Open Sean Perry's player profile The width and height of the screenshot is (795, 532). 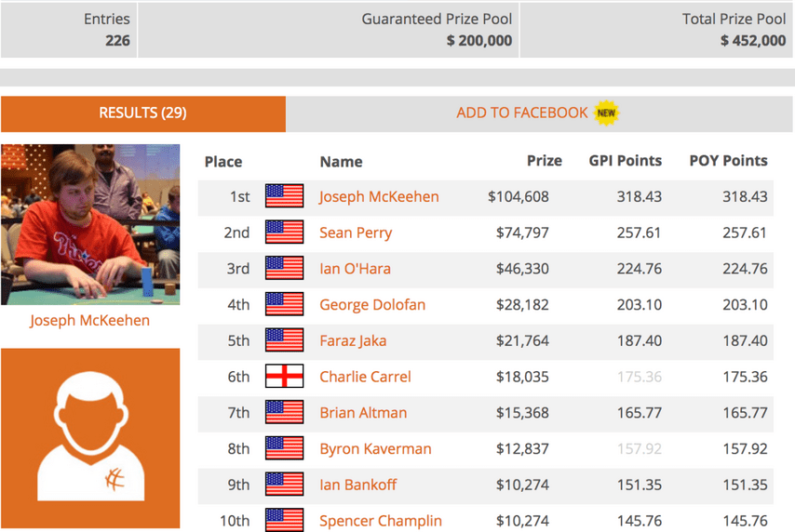(x=356, y=233)
